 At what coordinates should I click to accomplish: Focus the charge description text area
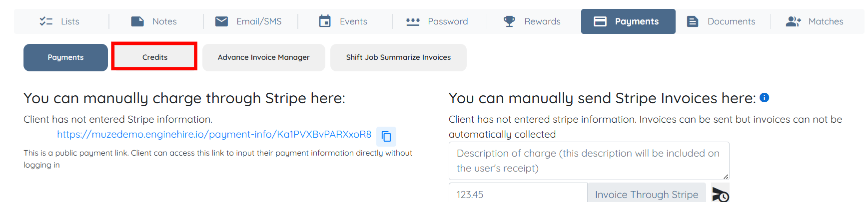tap(588, 161)
